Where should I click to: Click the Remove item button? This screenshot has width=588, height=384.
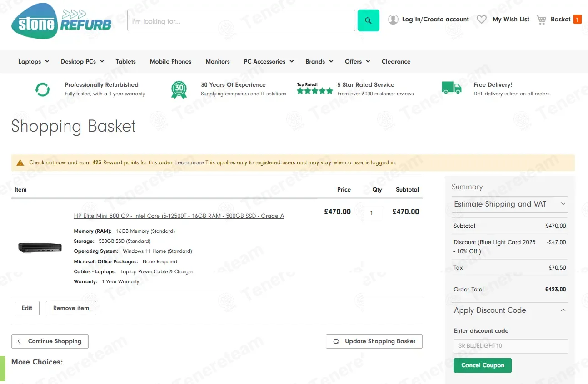tap(71, 308)
